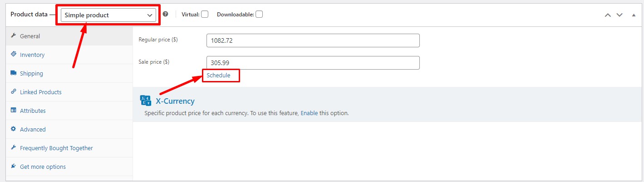This screenshot has height=182, width=644.
Task: Click the Attributes list icon
Action: point(14,110)
